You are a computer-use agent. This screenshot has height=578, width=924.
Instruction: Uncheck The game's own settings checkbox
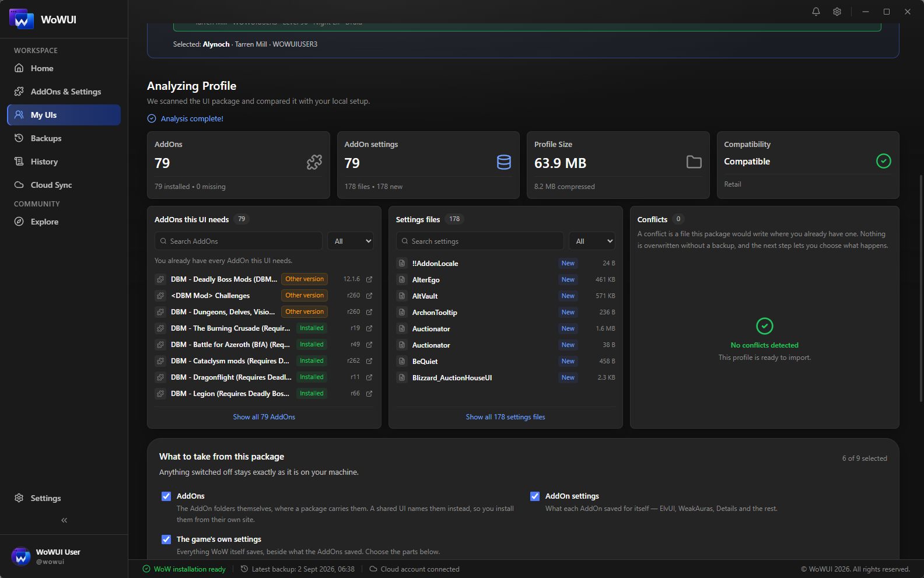166,540
